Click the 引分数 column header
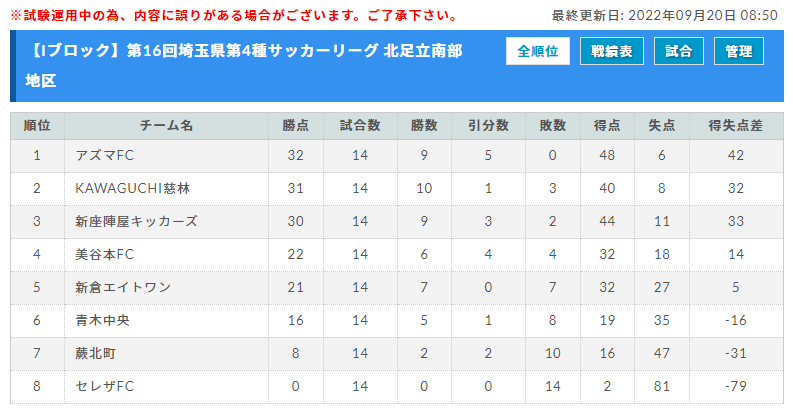 [488, 126]
